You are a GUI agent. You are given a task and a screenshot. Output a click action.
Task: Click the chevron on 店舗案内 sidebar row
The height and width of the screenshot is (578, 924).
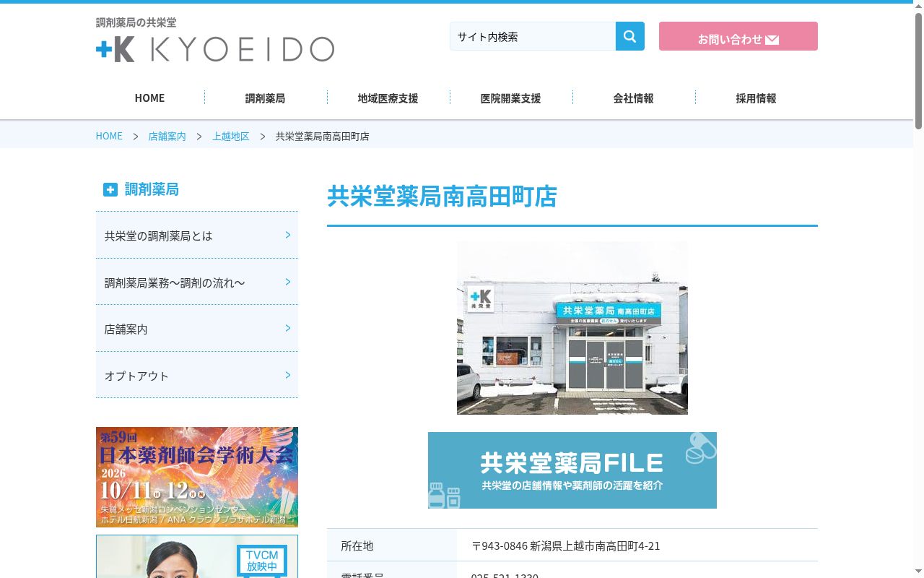tap(288, 328)
